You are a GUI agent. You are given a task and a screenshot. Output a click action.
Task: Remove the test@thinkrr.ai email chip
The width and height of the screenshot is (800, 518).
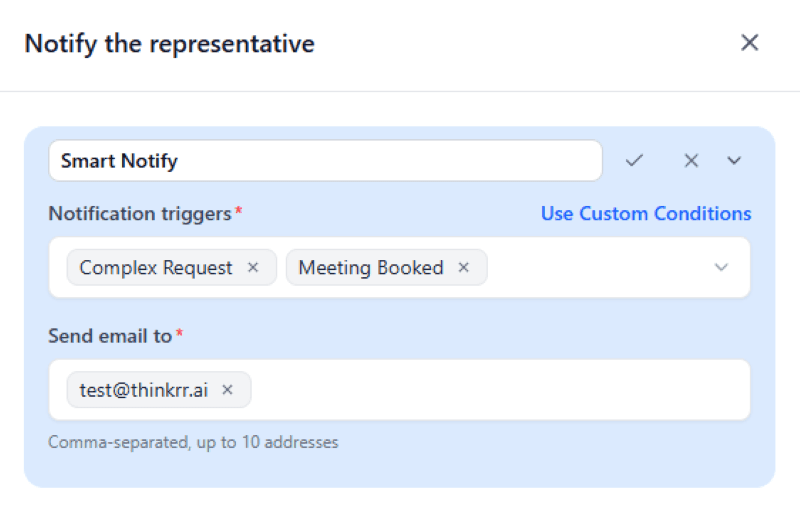point(227,390)
